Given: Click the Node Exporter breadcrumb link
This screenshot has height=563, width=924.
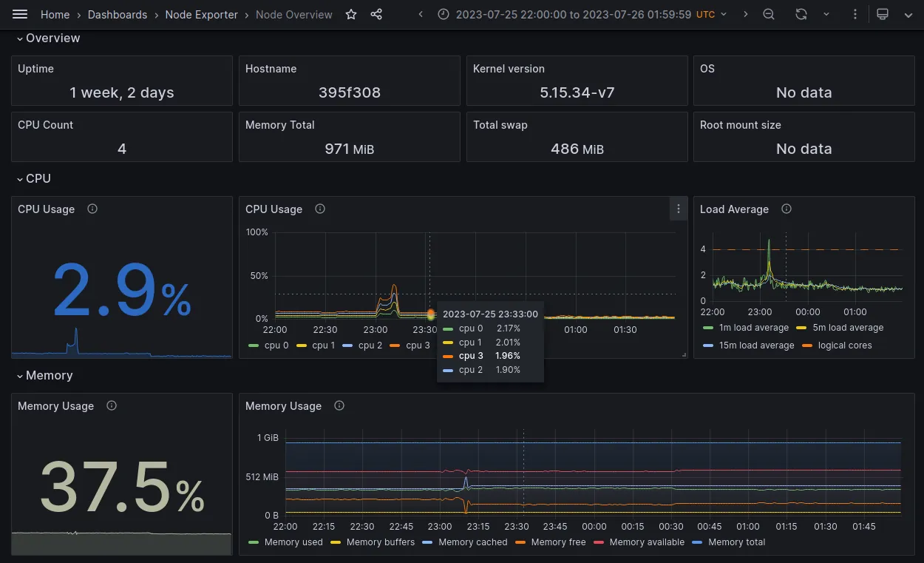Looking at the screenshot, I should [x=201, y=14].
